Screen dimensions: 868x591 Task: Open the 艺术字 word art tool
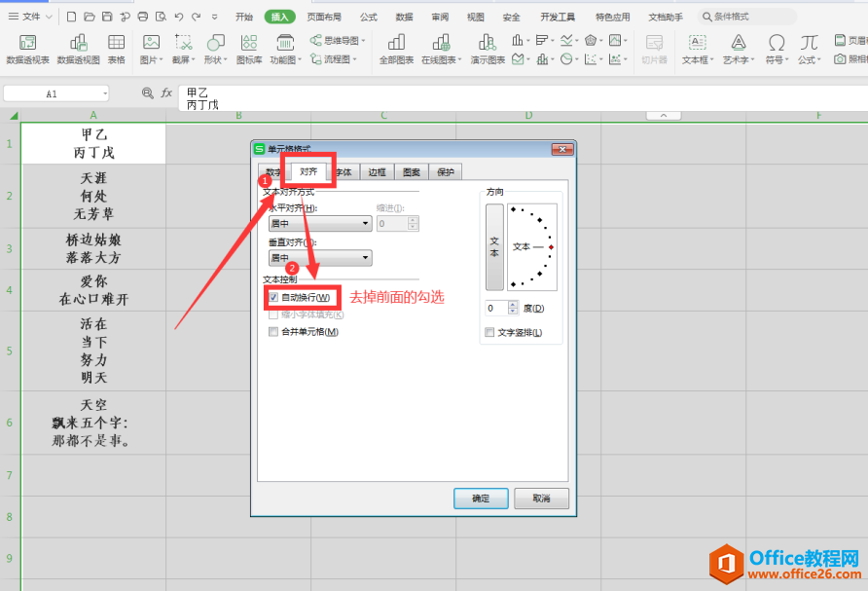(739, 49)
